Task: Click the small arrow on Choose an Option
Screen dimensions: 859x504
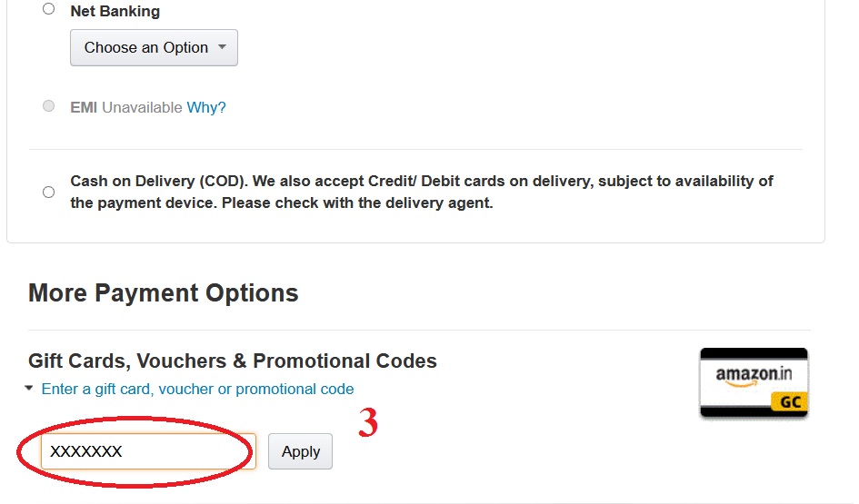Action: [222, 48]
